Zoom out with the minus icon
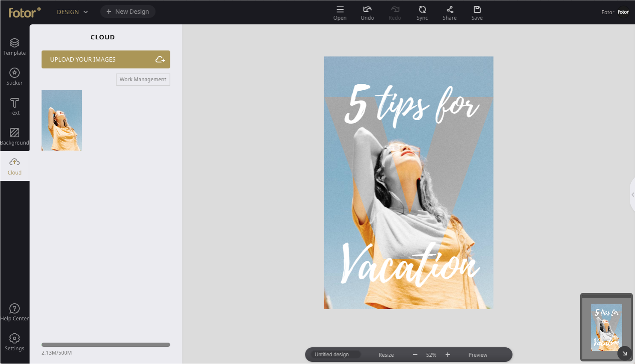 coord(415,355)
